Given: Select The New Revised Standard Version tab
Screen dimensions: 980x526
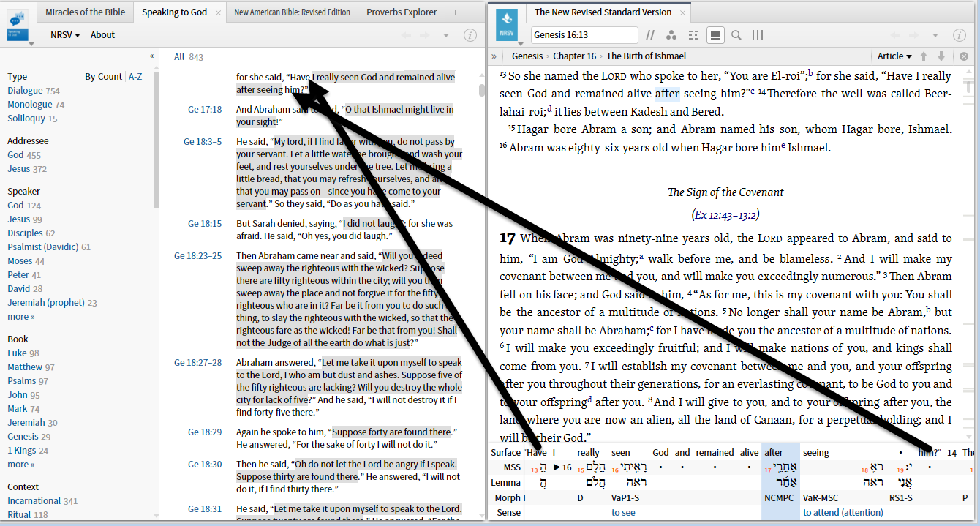Looking at the screenshot, I should (603, 12).
